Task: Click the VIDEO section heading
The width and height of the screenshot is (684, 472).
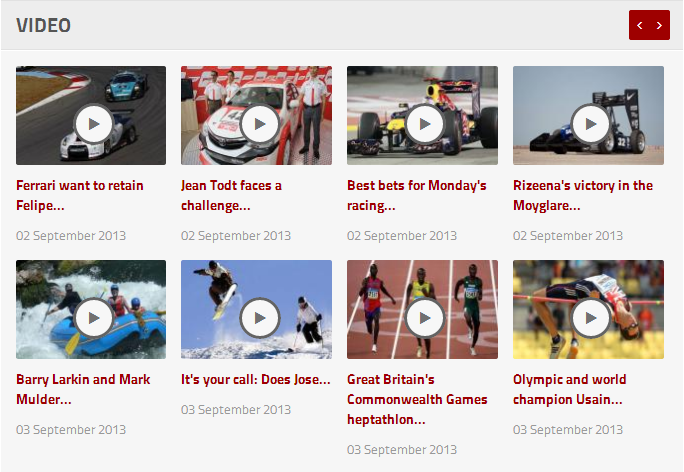Action: 43,25
